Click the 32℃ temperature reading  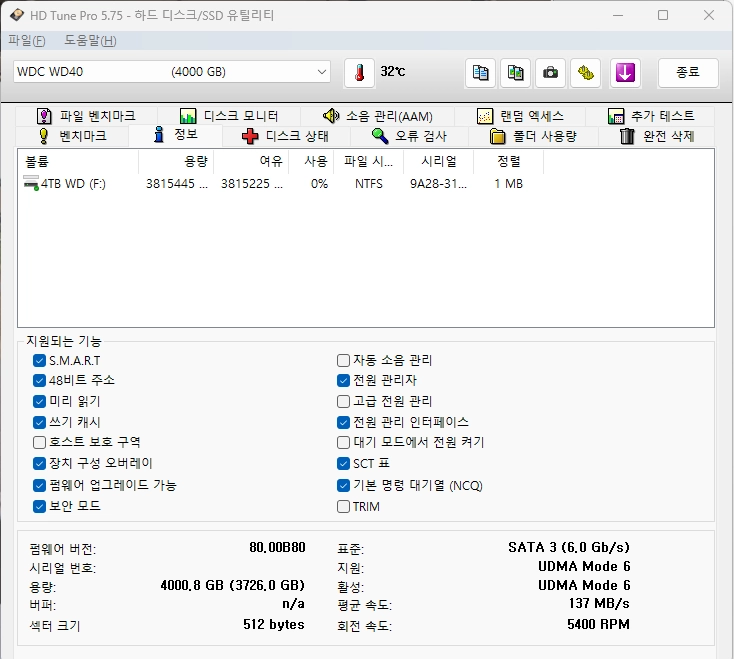[x=393, y=71]
